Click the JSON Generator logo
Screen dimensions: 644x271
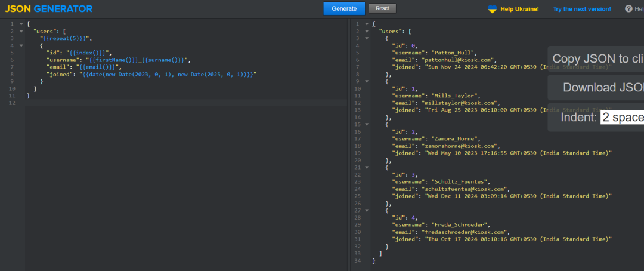49,9
